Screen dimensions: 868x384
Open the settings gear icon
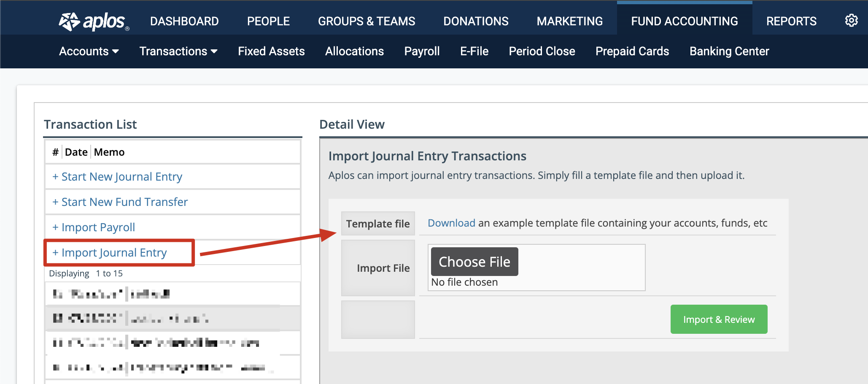(x=851, y=20)
